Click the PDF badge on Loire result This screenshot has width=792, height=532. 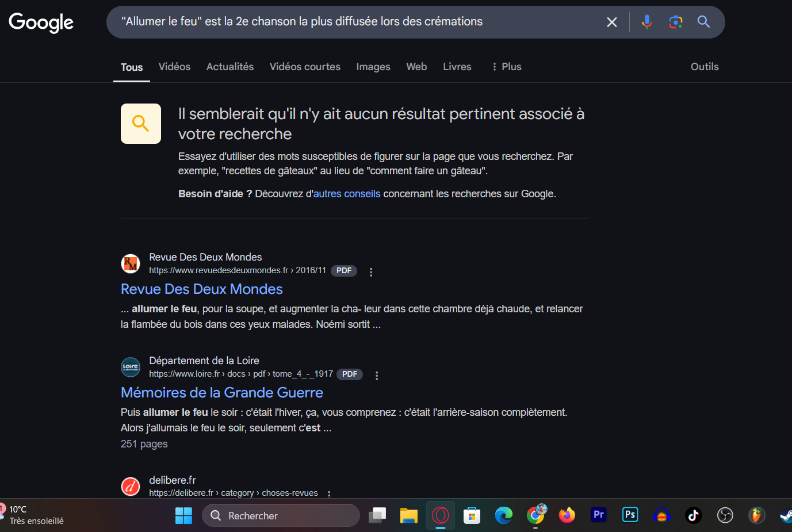[350, 374]
